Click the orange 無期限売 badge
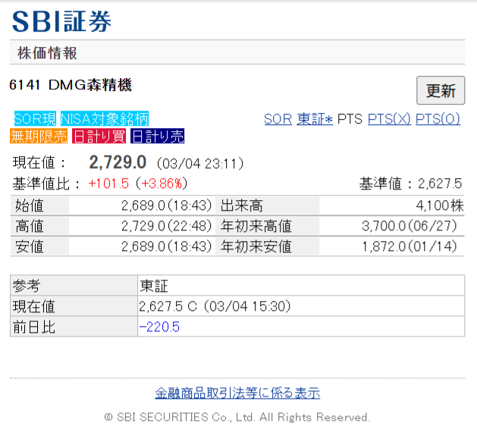This screenshot has width=477, height=448. coord(39,136)
